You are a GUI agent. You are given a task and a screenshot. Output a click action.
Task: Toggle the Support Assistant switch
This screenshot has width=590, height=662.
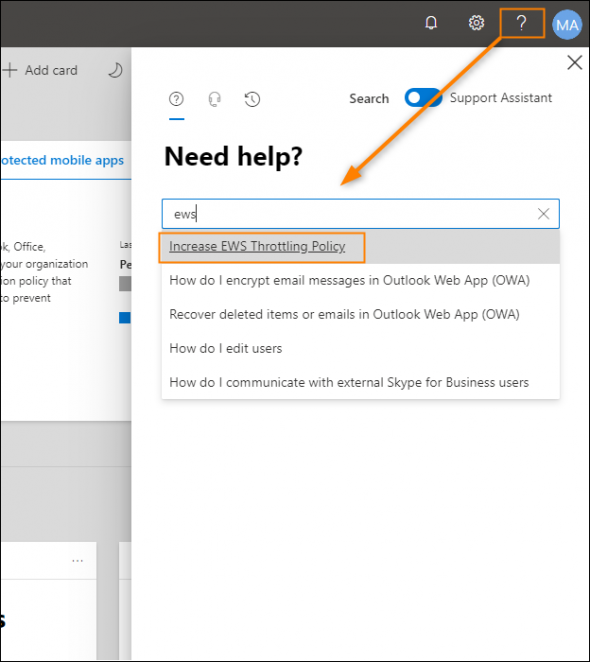(x=423, y=98)
